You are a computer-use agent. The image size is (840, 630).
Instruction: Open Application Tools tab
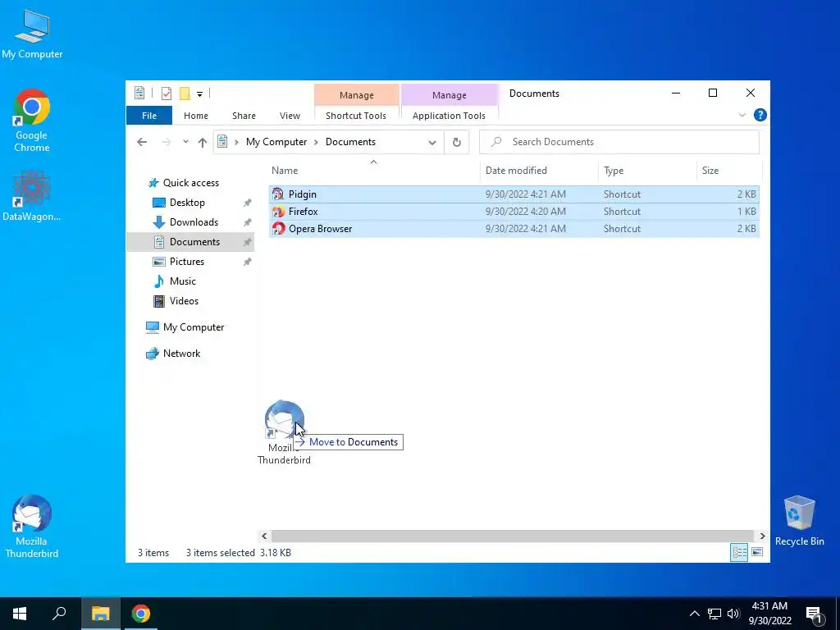449,116
